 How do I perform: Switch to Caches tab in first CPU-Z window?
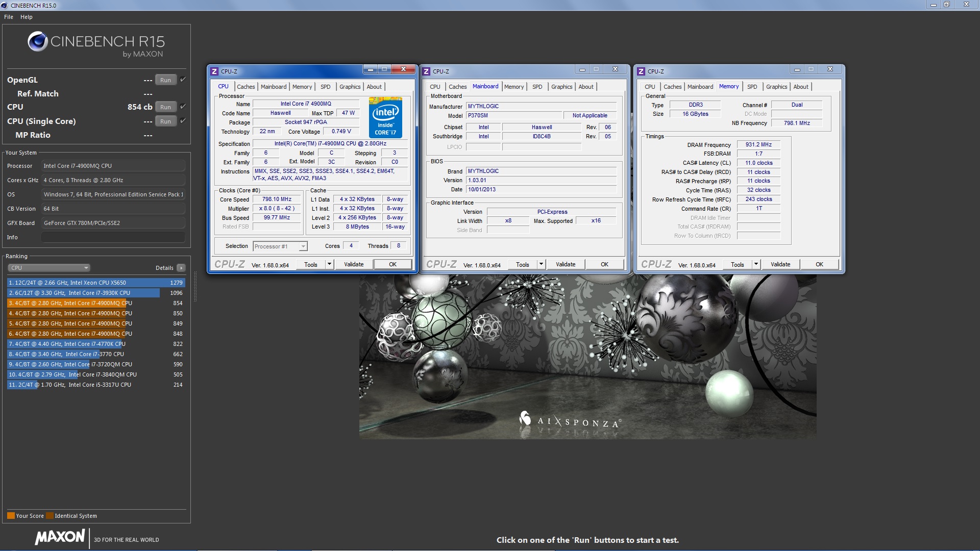tap(246, 87)
